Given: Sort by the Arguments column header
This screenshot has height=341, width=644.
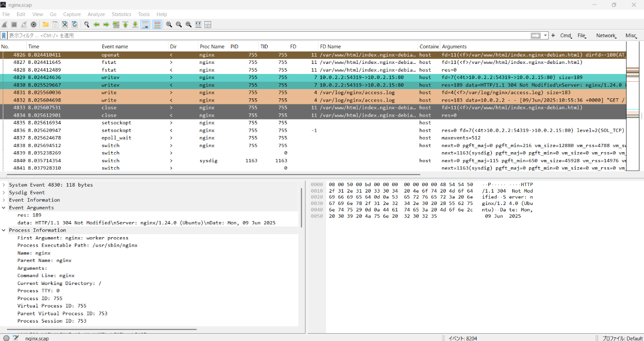Looking at the screenshot, I should [x=533, y=46].
